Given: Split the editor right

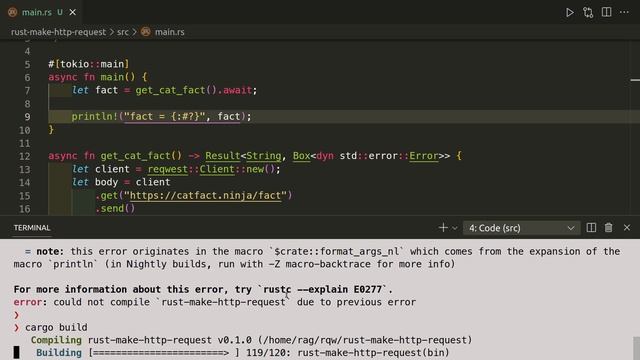Looking at the screenshot, I should (607, 12).
